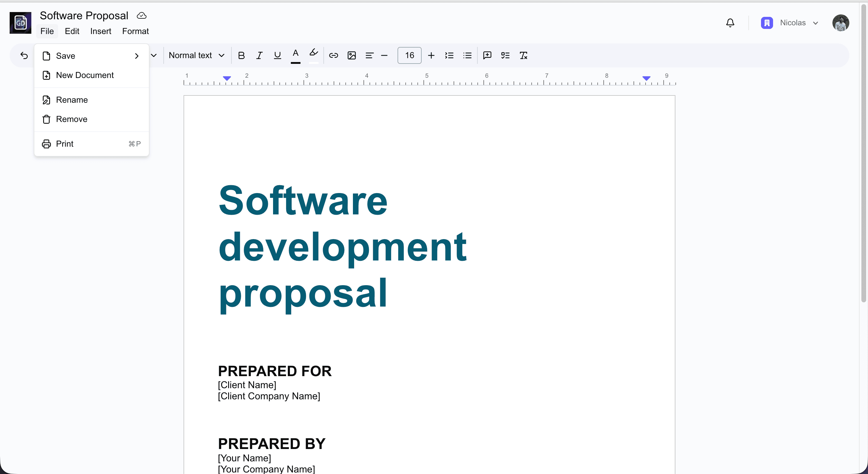This screenshot has height=474, width=868.
Task: Click the insert image icon
Action: 351,55
